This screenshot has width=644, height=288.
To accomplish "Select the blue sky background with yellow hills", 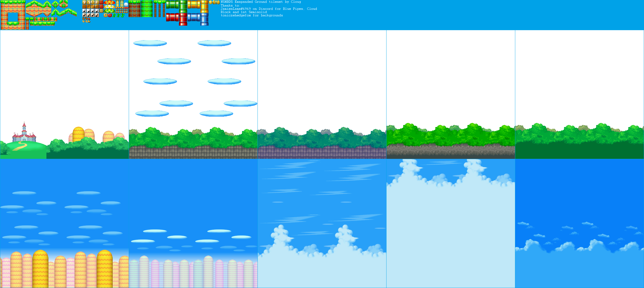I will point(65,223).
